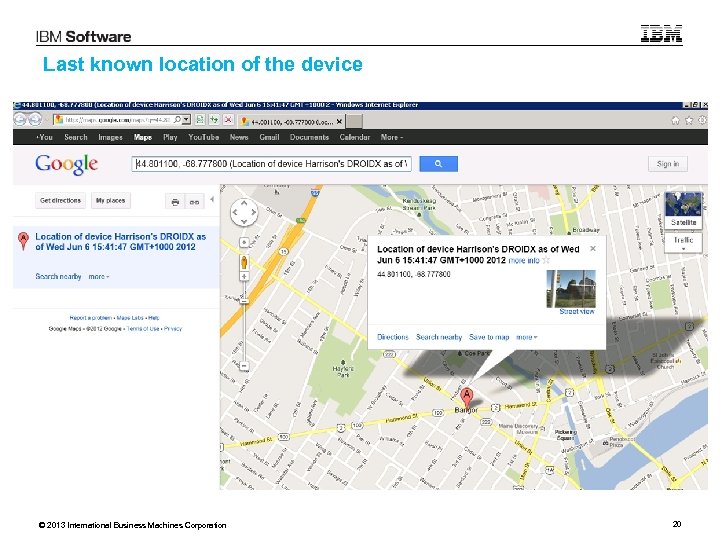Screen dimensions: 720x540
Task: Click the Street view link under the thumbnail
Action: (x=577, y=311)
